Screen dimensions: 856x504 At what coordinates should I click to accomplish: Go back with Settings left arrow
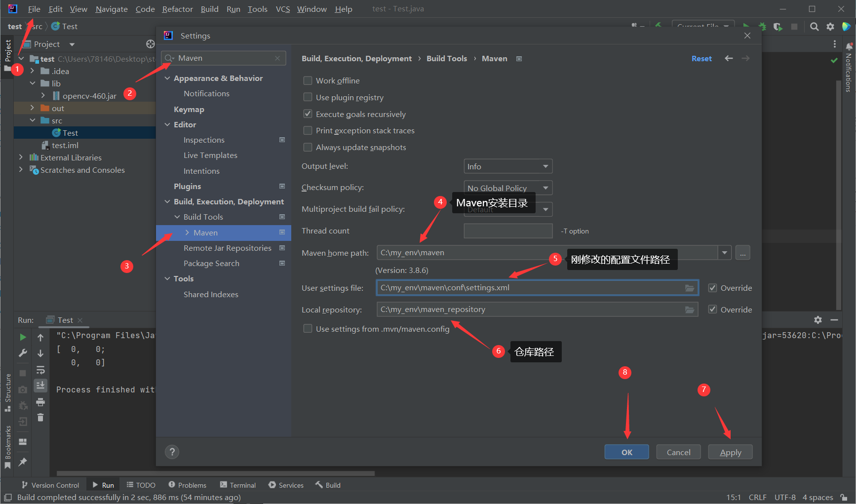tap(729, 58)
